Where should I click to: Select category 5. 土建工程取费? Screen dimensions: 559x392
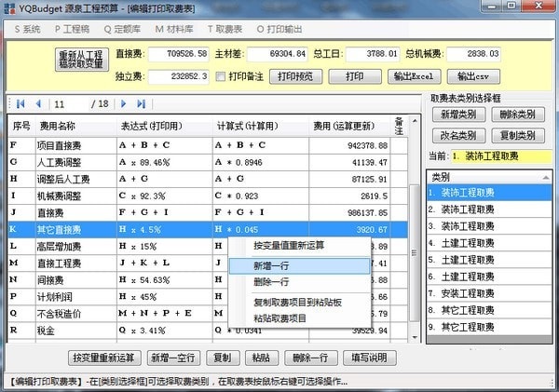pos(489,260)
